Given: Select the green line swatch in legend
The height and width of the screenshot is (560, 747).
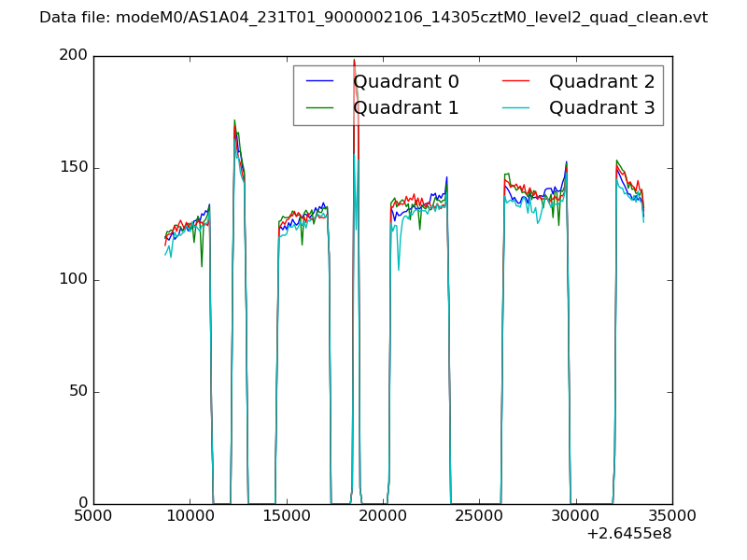Looking at the screenshot, I should click(x=319, y=107).
